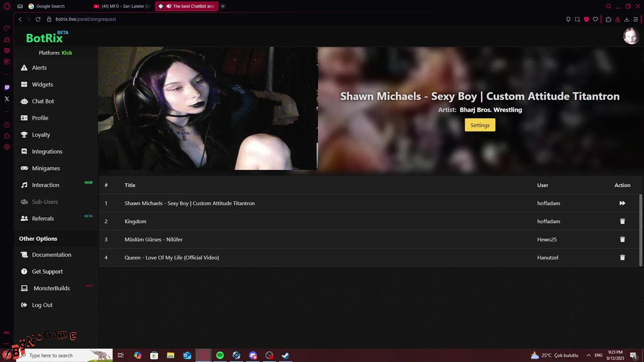Image resolution: width=644 pixels, height=362 pixels.
Task: Show hidden system tray icons
Action: [588, 355]
